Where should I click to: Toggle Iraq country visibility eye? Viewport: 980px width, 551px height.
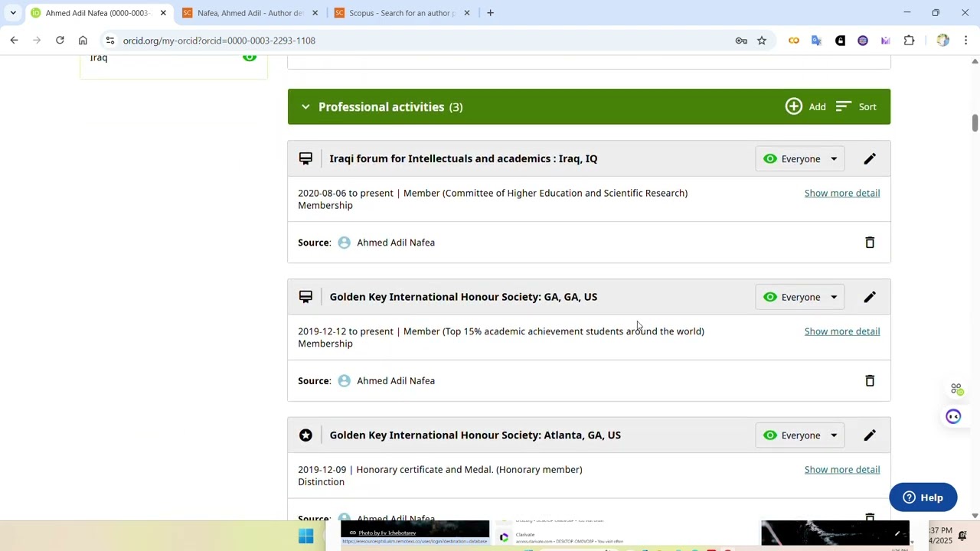(250, 57)
